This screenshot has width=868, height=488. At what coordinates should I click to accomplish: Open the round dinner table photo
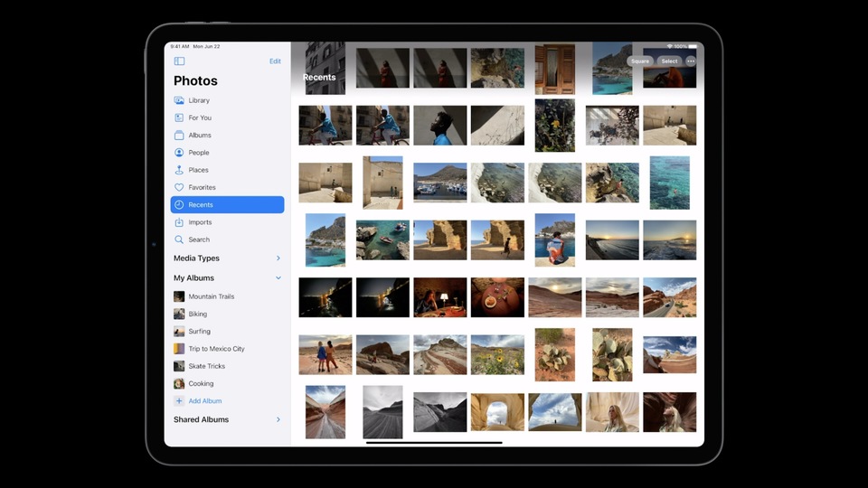(x=497, y=297)
